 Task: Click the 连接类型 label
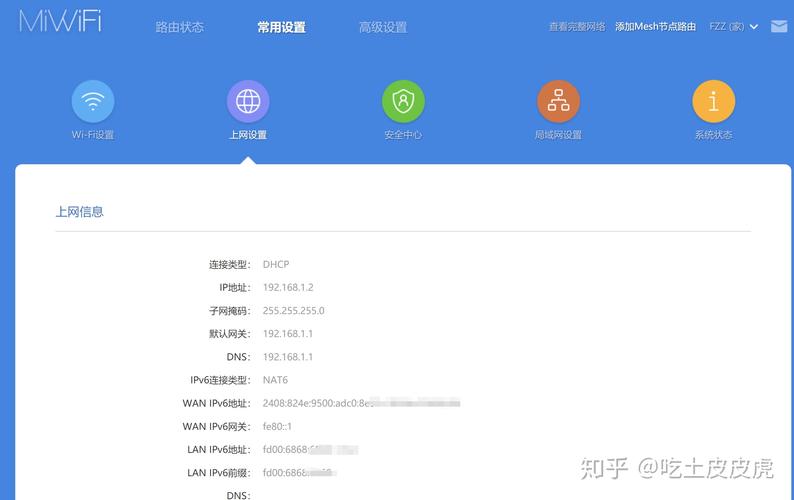pos(230,264)
